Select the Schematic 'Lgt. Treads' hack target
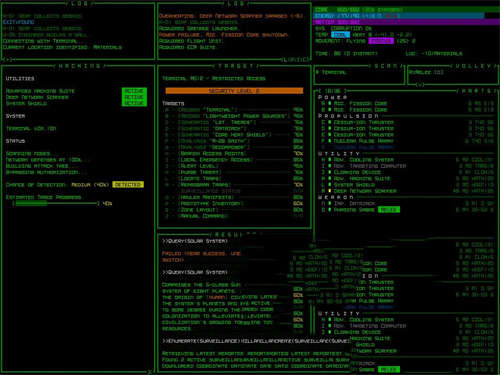 pos(234,122)
